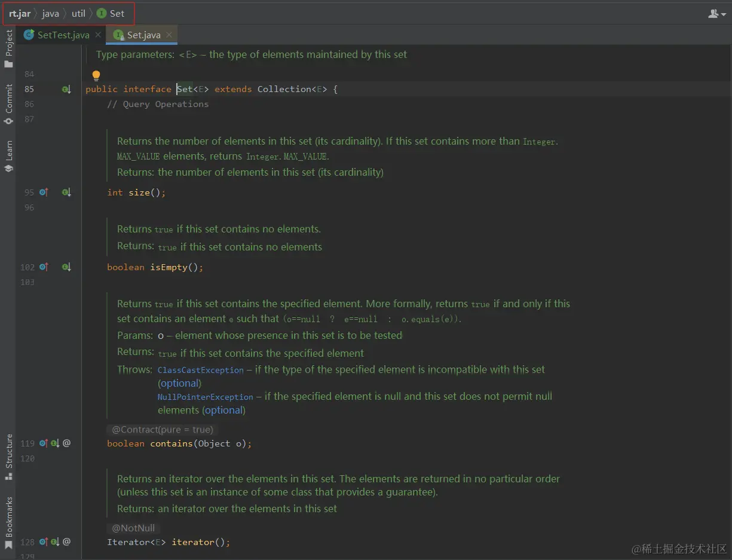Click Collection<E> in the interface declaration
This screenshot has width=732, height=560.
[x=293, y=89]
